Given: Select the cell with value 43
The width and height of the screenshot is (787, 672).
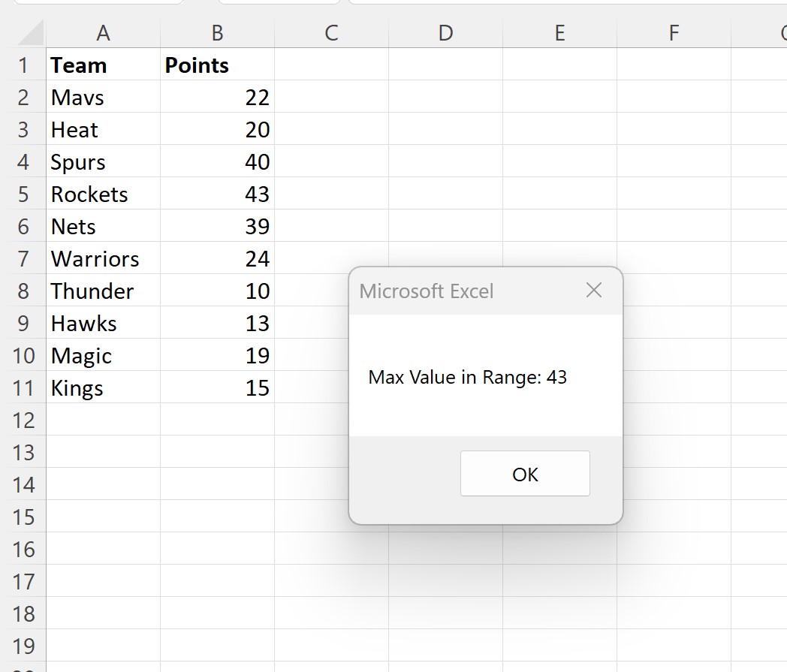Looking at the screenshot, I should [x=216, y=194].
